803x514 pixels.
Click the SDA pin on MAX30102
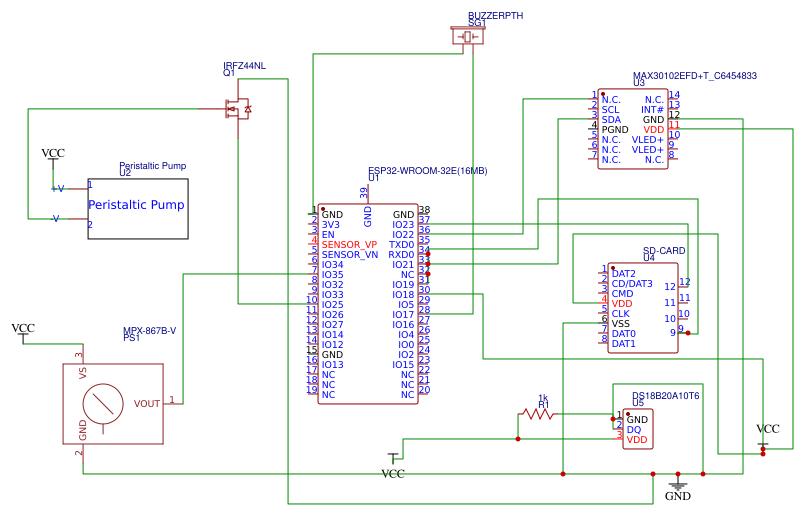click(611, 119)
